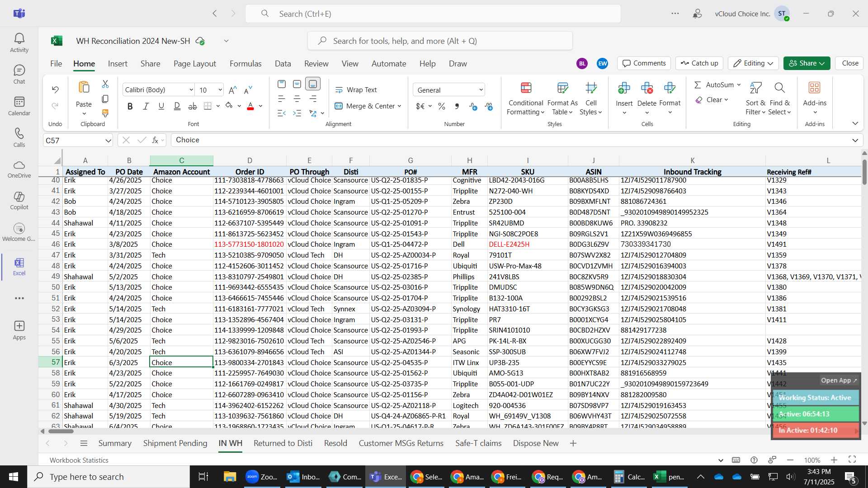Screen dimensions: 868x488
Task: Open Apps in Teams sidebar
Action: pyautogui.click(x=19, y=330)
